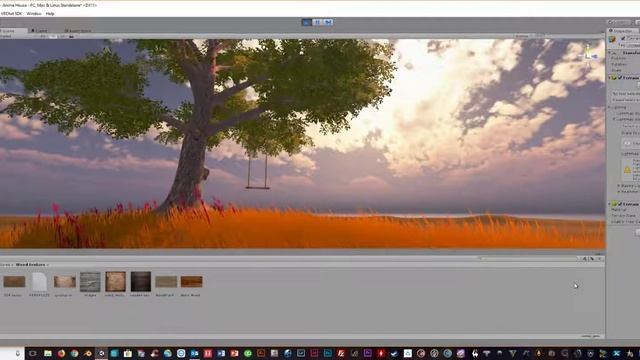Disable the Terrain Collider component checkbox
Viewport: 640px width, 360px height.
pyautogui.click(x=620, y=204)
